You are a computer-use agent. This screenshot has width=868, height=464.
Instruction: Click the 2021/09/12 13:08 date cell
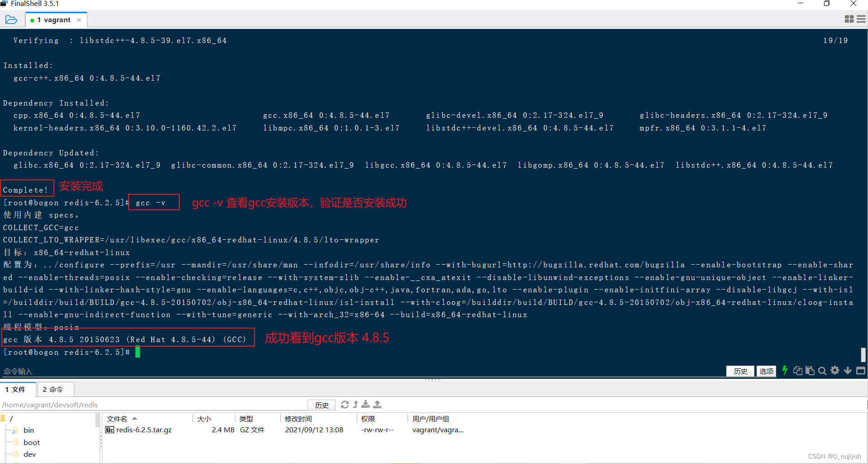click(314, 430)
